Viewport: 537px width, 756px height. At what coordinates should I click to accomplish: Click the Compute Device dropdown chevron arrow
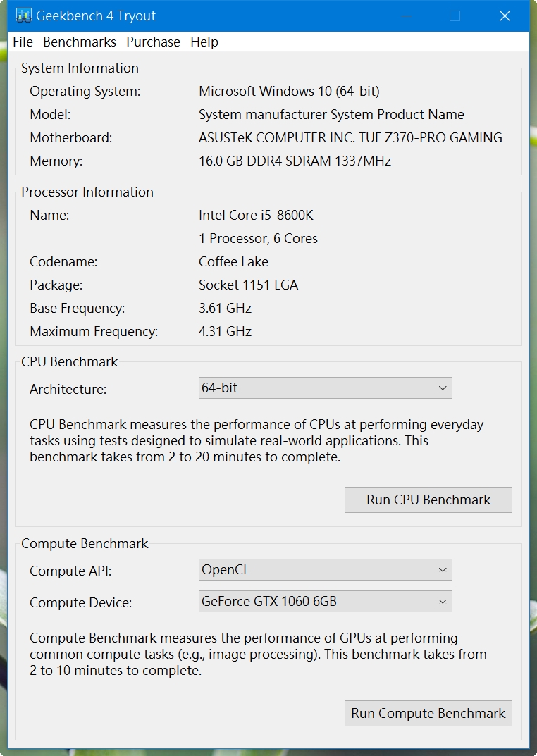click(x=443, y=602)
